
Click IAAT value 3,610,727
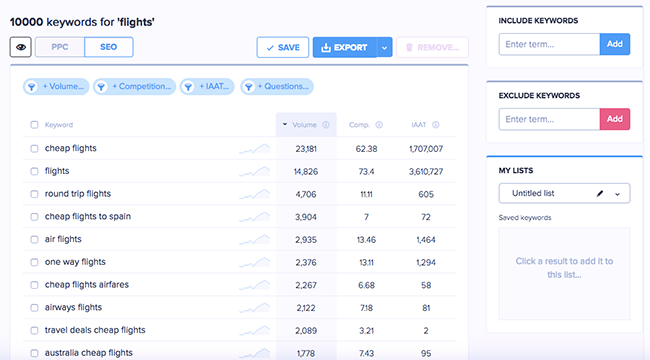click(426, 171)
